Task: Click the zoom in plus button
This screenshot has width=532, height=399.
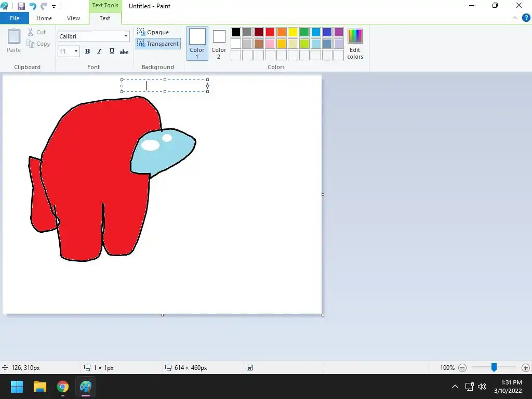Action: tap(526, 368)
